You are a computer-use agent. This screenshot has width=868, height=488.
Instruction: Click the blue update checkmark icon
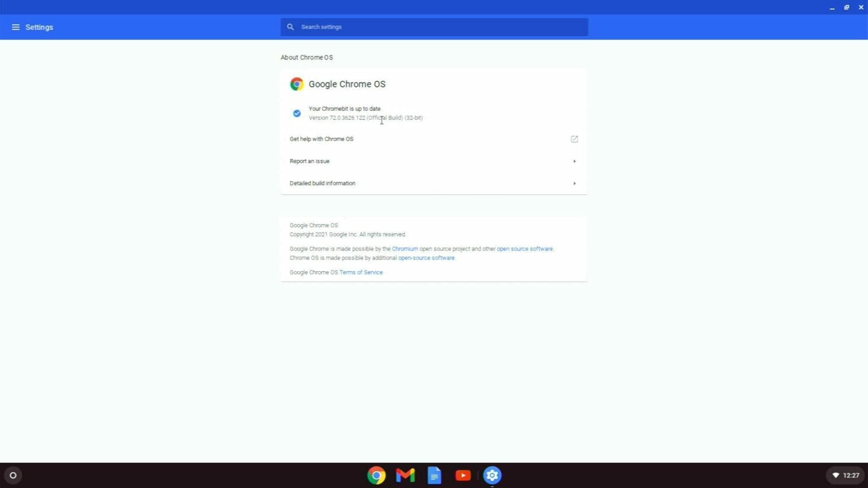tap(297, 113)
